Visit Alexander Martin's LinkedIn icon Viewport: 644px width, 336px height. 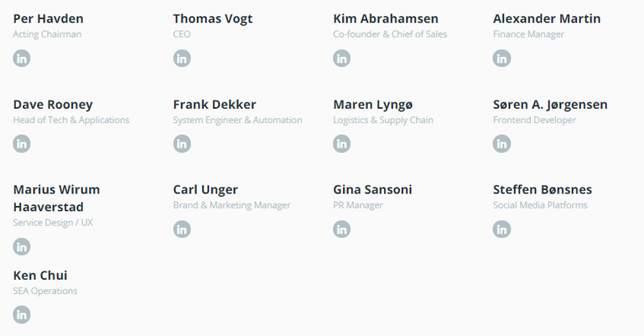[502, 59]
